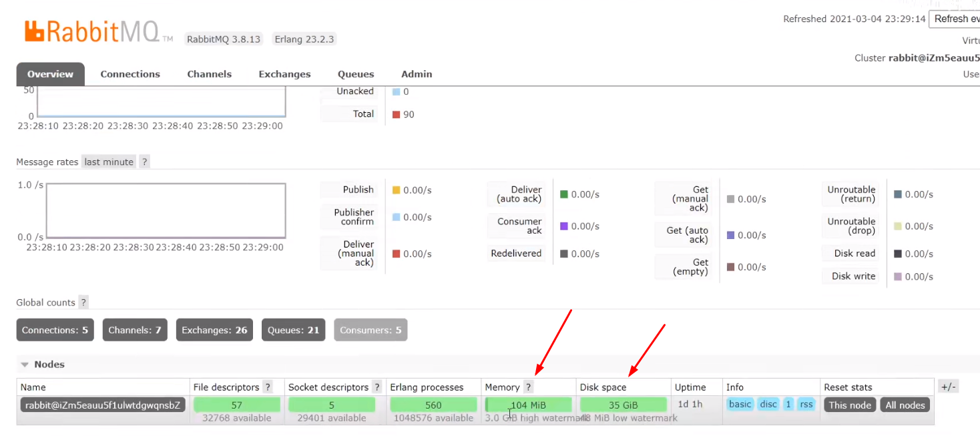Click the info tag labeled 1
Viewport: 980px width, 436px height.
click(x=788, y=404)
